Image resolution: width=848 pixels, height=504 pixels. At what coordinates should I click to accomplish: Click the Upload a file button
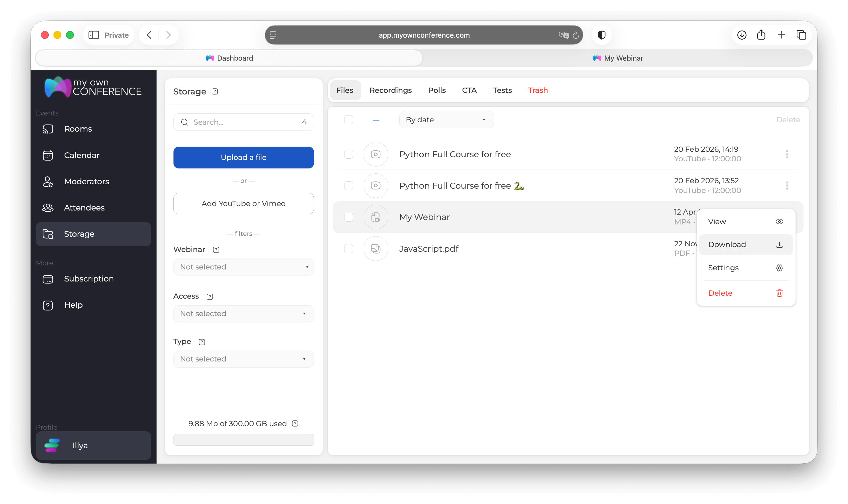243,157
